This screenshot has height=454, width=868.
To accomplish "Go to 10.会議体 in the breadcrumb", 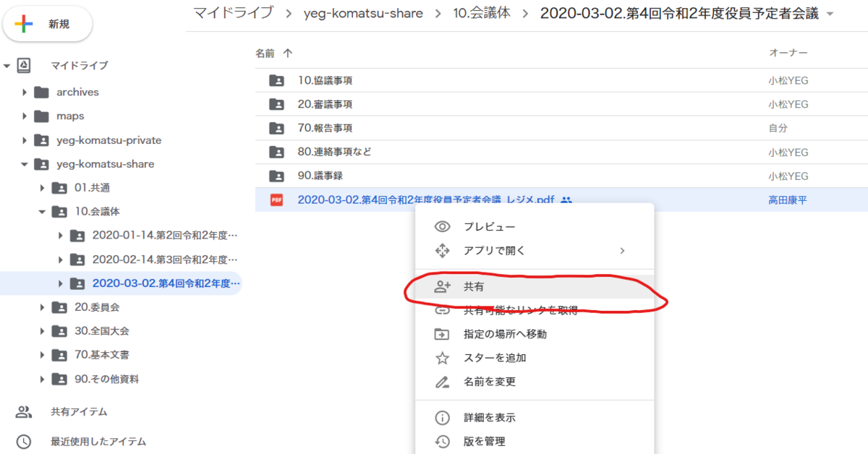I will pyautogui.click(x=482, y=13).
